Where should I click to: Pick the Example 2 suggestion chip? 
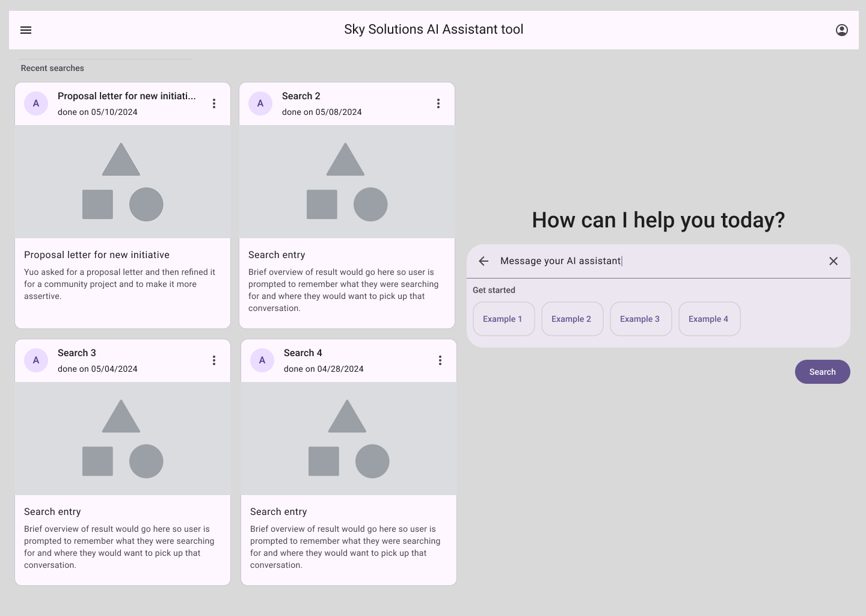(x=572, y=319)
